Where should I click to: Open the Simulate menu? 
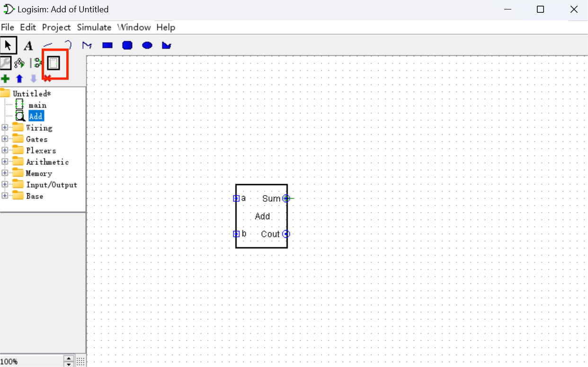(x=94, y=27)
